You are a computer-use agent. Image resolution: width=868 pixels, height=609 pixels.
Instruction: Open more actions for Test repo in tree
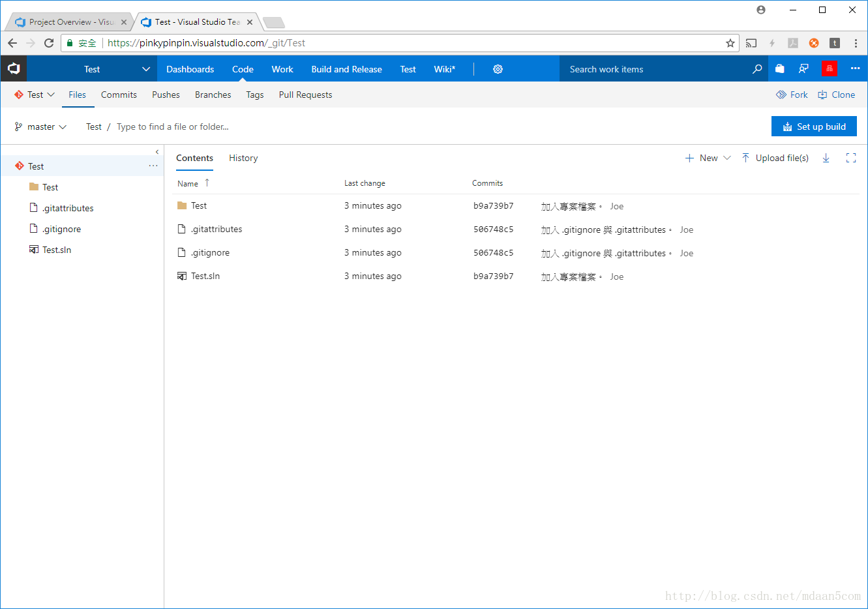[153, 166]
